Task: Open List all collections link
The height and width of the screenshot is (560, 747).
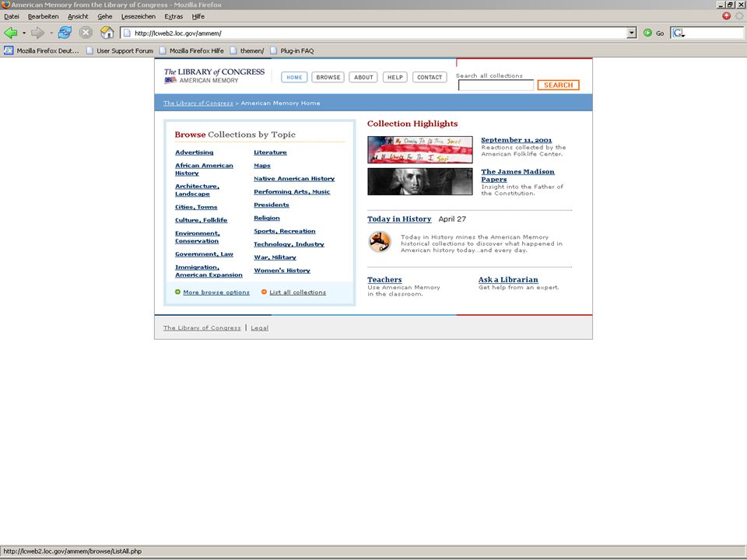Action: point(298,292)
